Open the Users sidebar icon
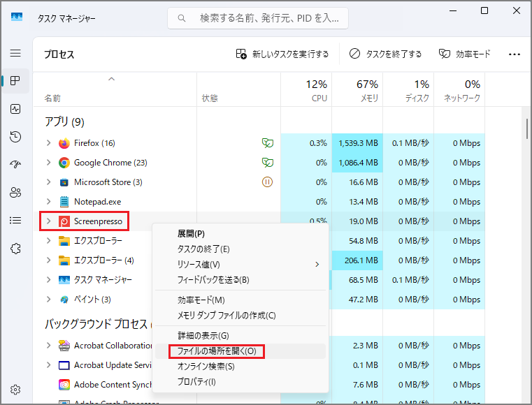 point(15,193)
